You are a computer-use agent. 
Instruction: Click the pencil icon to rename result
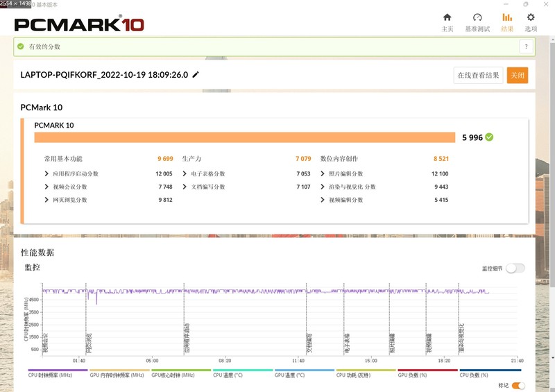[196, 75]
